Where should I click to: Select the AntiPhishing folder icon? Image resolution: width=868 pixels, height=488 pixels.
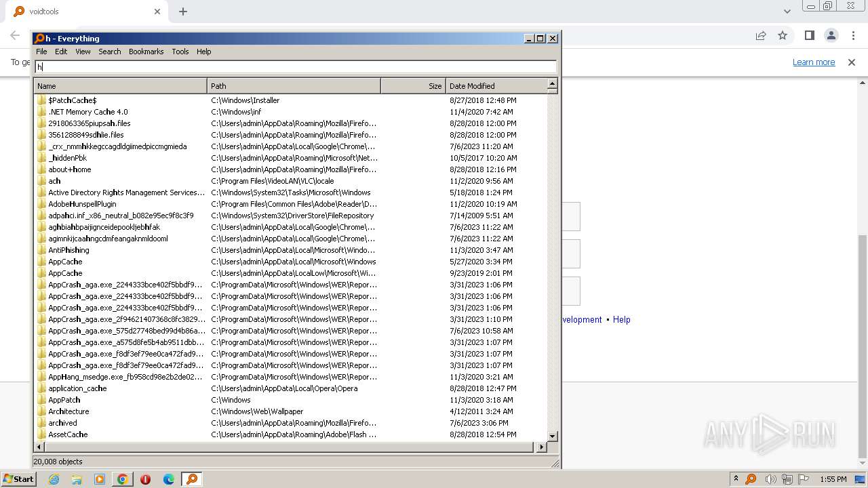[x=41, y=250]
